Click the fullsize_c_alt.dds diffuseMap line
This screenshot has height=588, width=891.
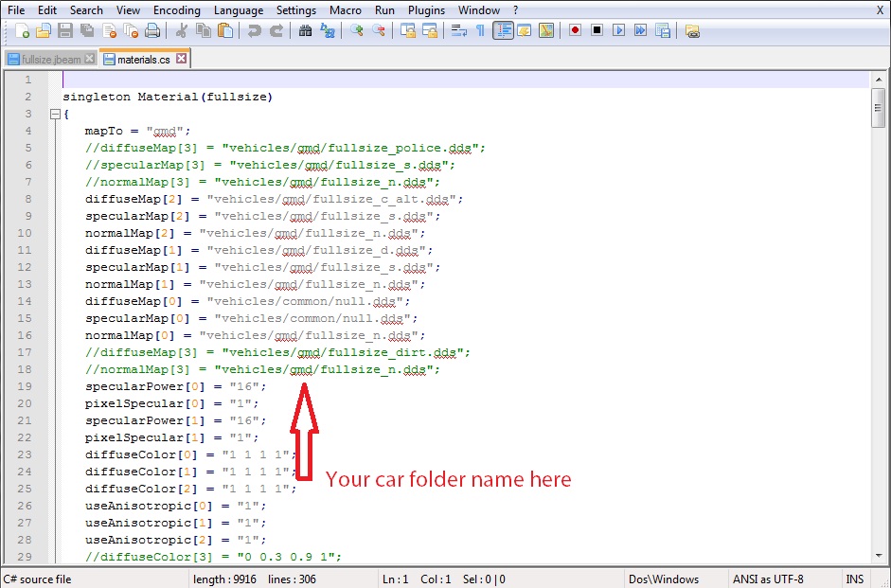pyautogui.click(x=274, y=199)
